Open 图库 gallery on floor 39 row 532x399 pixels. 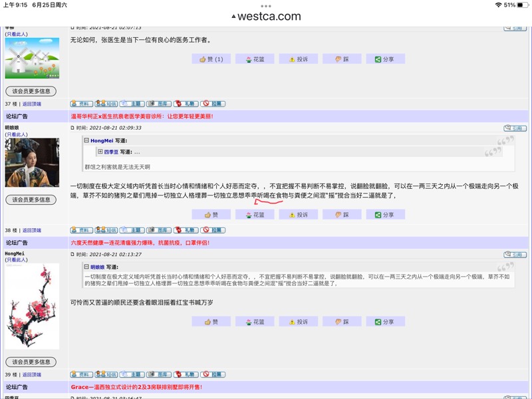point(159,374)
